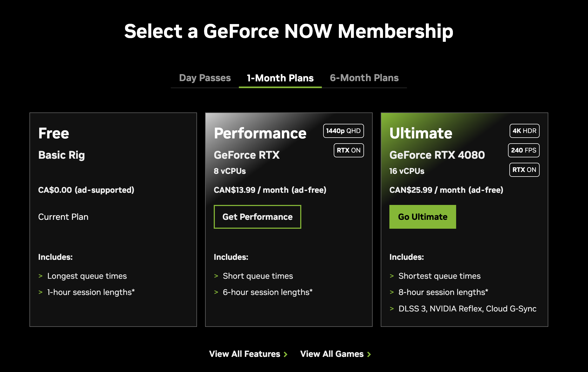Select the 1-Month Plans tab
The image size is (588, 372).
(x=280, y=78)
